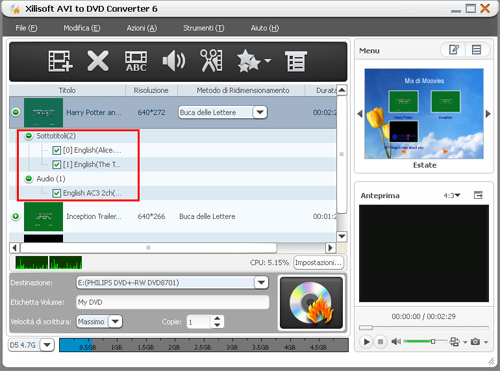The width and height of the screenshot is (500, 371).
Task: Open the Aiuto (H) menu
Action: pos(265,28)
